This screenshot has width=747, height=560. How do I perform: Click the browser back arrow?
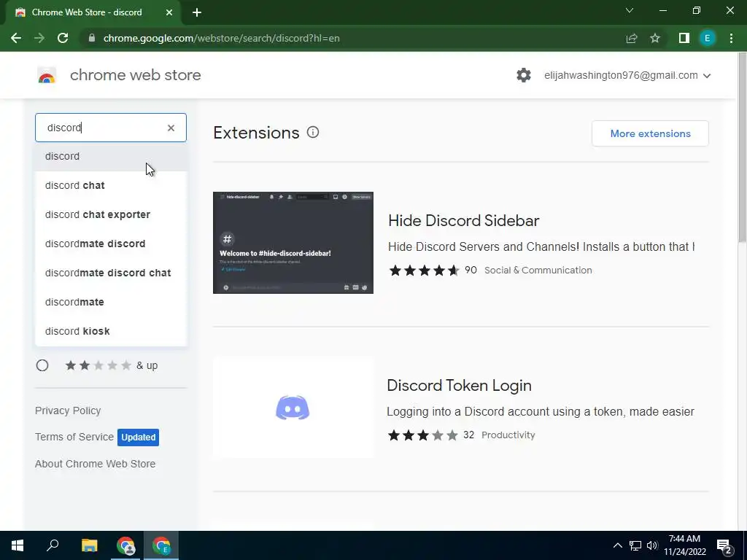(x=16, y=38)
